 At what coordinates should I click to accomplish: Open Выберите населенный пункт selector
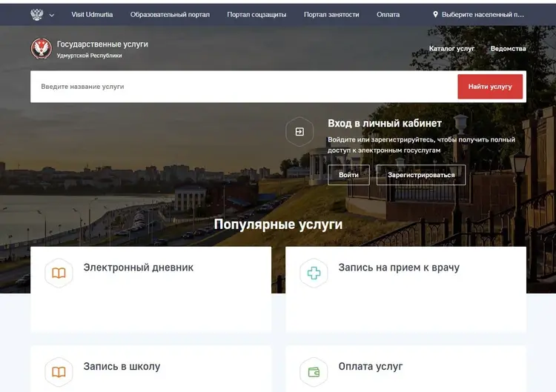[483, 15]
